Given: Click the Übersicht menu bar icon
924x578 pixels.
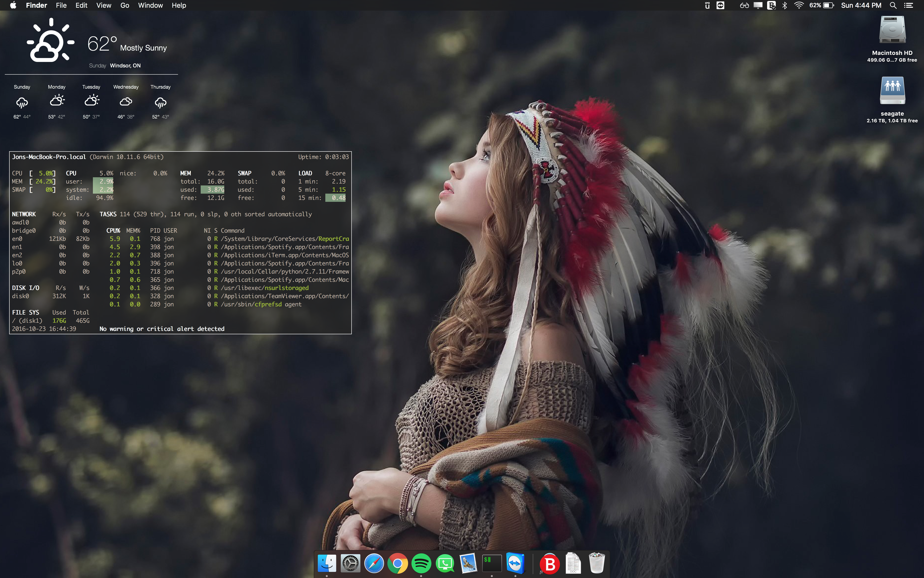Looking at the screenshot, I should coord(707,5).
